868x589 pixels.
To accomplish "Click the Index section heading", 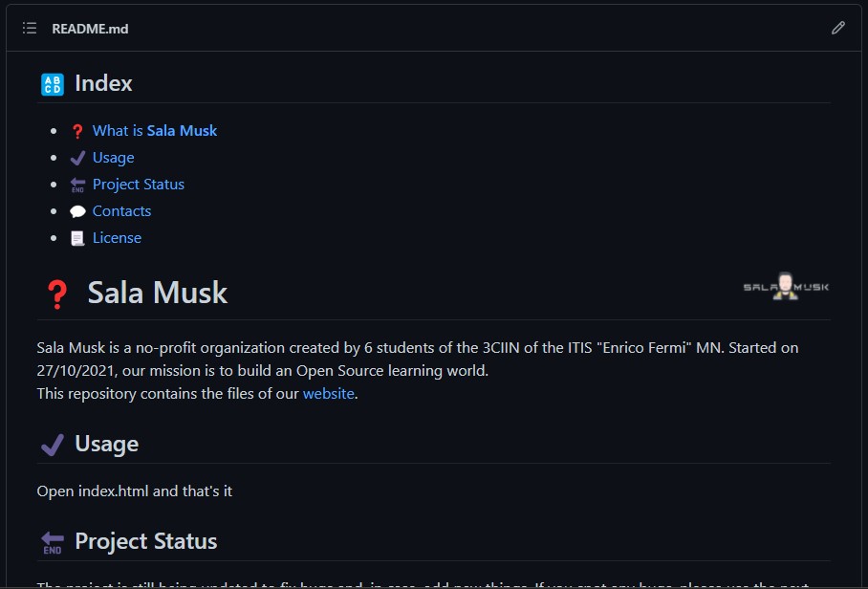I will 103,84.
